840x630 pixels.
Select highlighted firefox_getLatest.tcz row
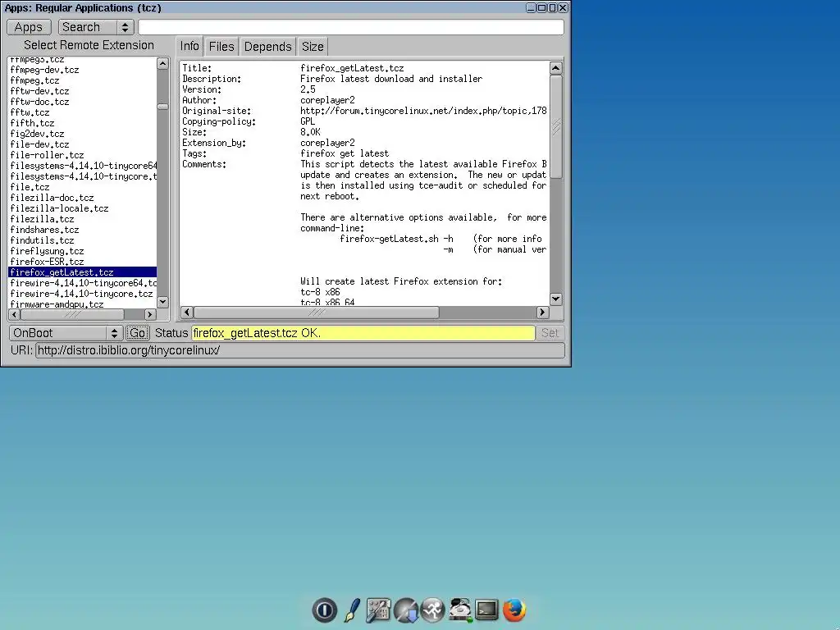(x=83, y=272)
